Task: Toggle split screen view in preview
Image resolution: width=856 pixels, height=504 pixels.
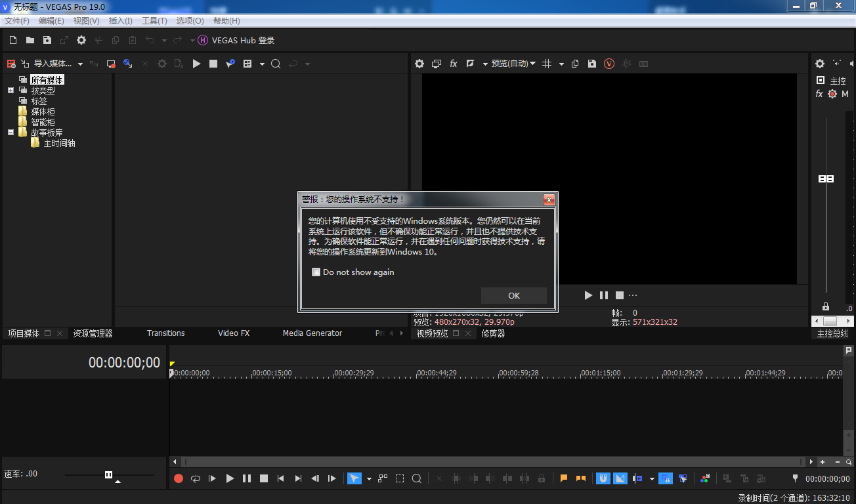Action: point(471,64)
